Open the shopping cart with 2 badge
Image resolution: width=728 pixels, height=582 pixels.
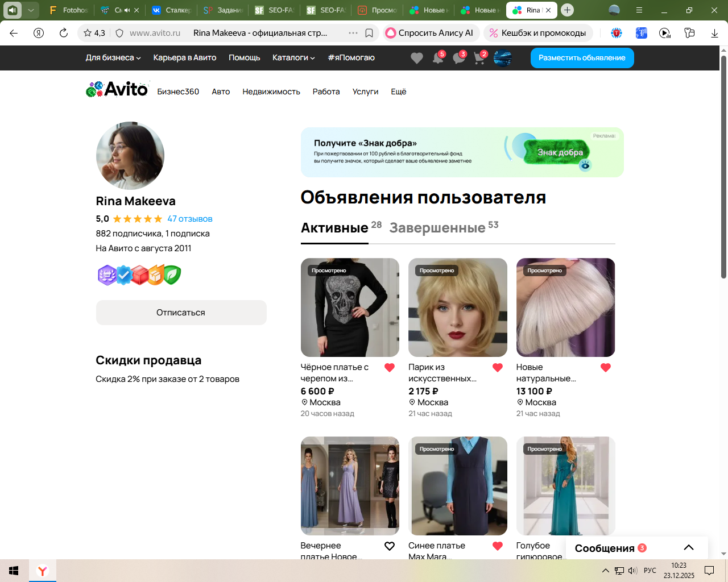(480, 57)
